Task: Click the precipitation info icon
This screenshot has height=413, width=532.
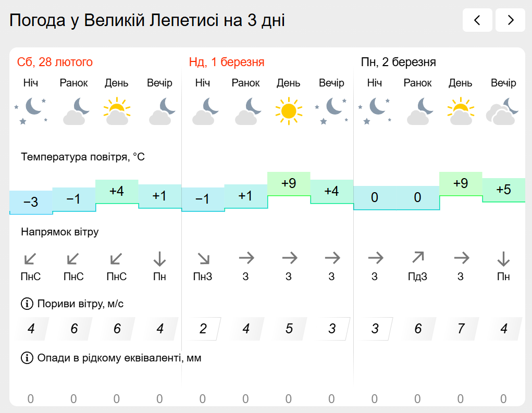Action: 26,358
